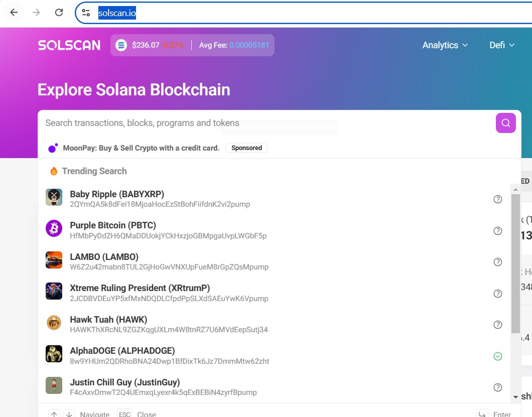Select Hawk Tuah (HAWK) result
The image size is (532, 417).
[x=275, y=324]
